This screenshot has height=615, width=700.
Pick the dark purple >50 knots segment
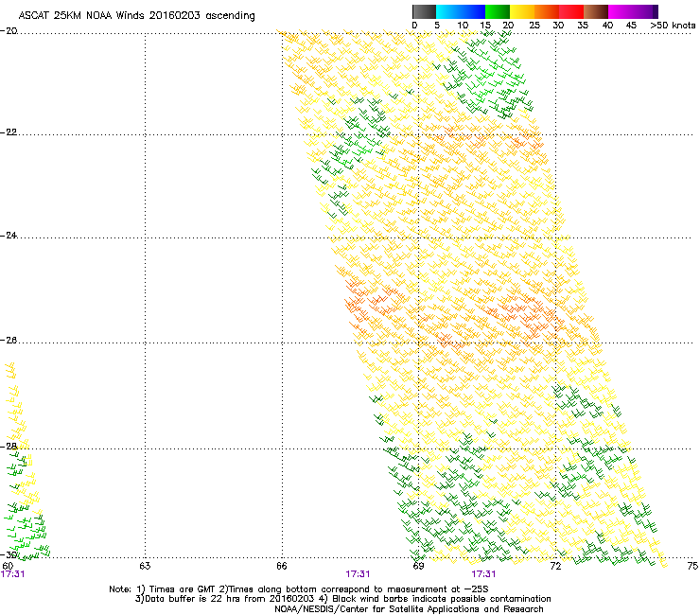pyautogui.click(x=656, y=11)
